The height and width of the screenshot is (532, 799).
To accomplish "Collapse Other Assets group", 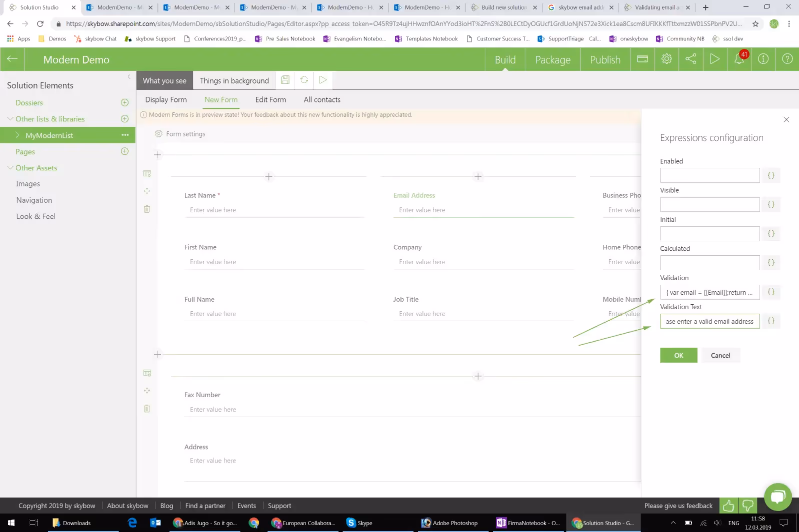I will 10,168.
